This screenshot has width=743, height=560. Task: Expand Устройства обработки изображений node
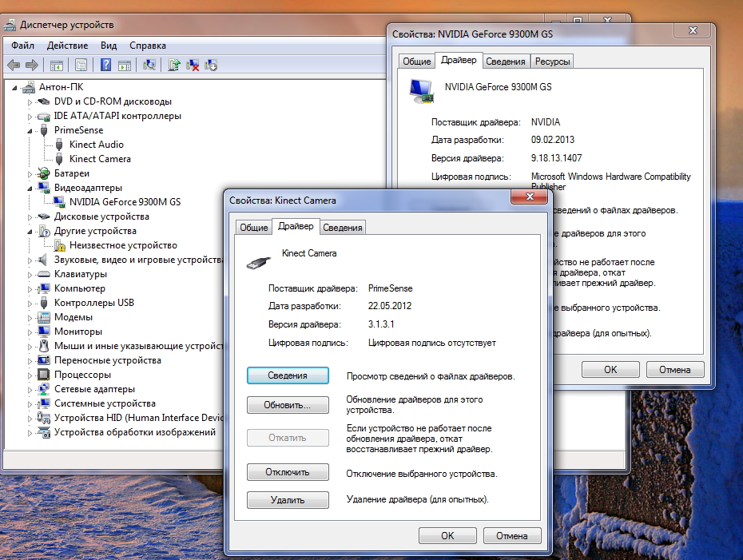(30, 433)
